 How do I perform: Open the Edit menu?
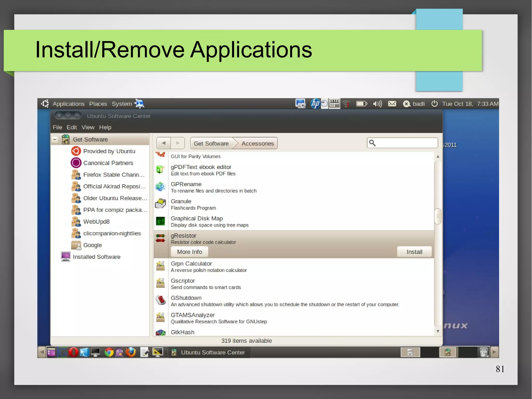coord(72,127)
